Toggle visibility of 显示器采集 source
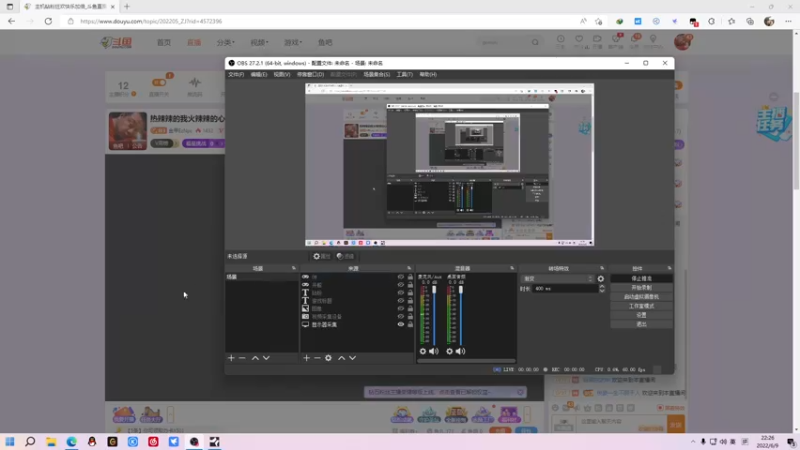The width and height of the screenshot is (800, 450). [x=401, y=324]
